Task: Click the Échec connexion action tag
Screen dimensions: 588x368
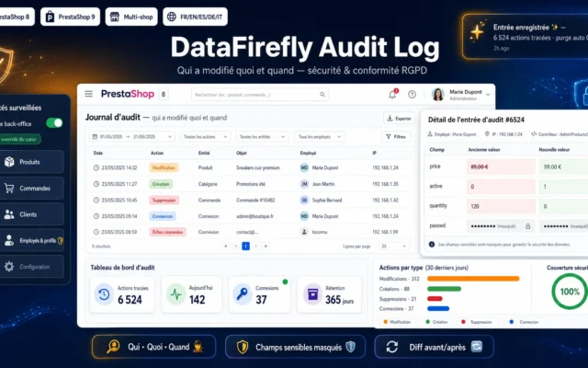Action: [x=167, y=232]
